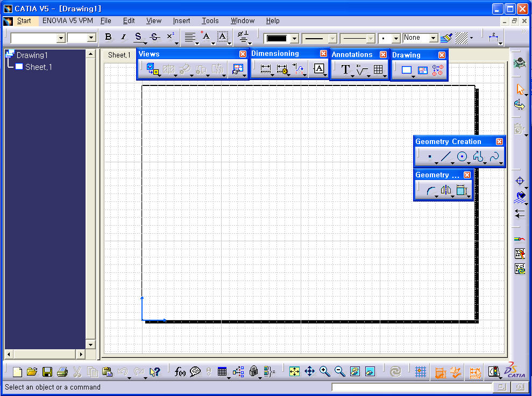Insert a Table from Annotations toolbar
Screen dimensions: 532x396
click(x=378, y=70)
